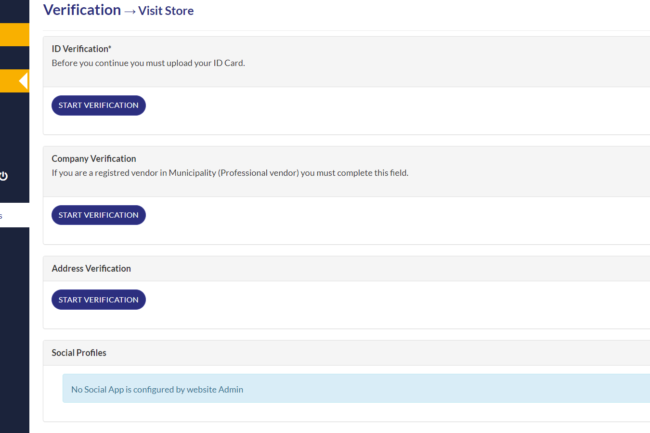Click the Address Verification section header
This screenshot has width=650, height=433.
point(91,268)
